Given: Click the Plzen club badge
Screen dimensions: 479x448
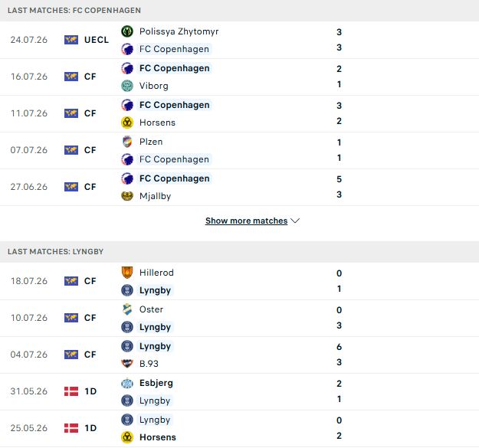Looking at the screenshot, I should point(127,142).
